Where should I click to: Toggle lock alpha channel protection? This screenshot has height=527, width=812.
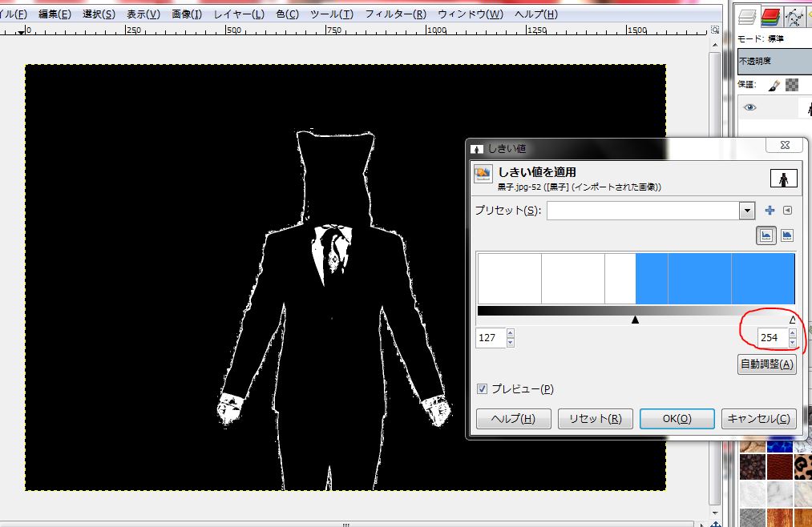(x=790, y=84)
